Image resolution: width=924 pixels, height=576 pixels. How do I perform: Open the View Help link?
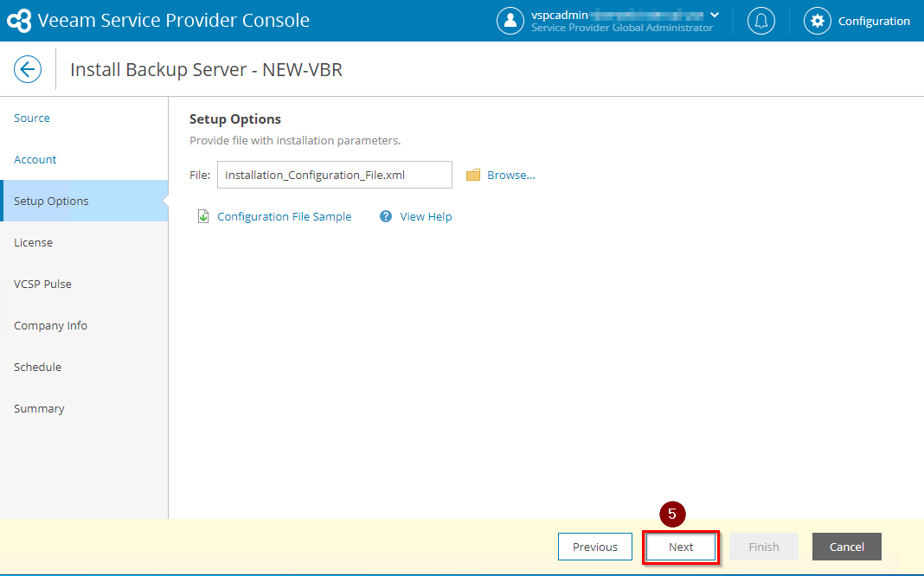[x=426, y=217]
